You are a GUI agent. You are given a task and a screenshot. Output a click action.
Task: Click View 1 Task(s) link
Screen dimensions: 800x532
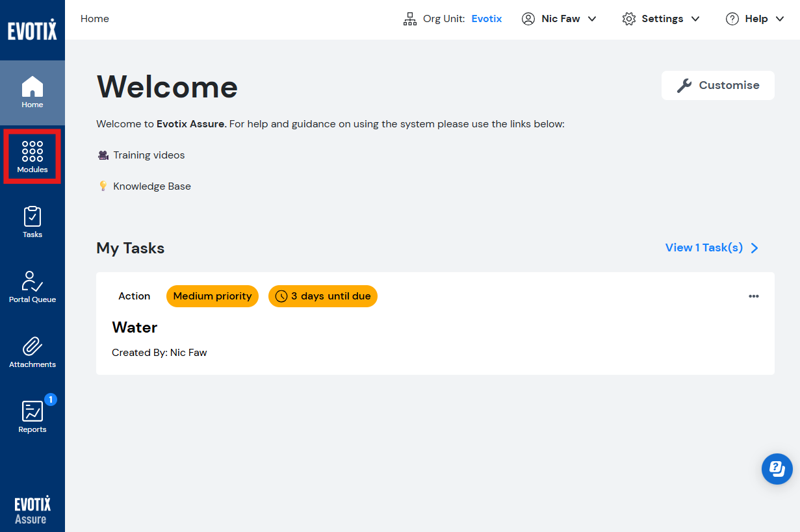pos(704,247)
